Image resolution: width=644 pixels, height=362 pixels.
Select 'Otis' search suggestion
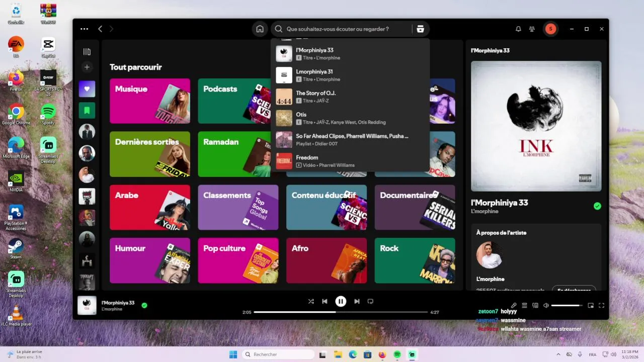(x=350, y=118)
